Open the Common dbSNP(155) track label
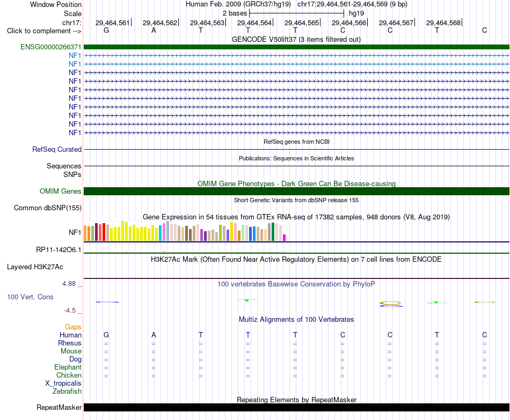 click(x=47, y=208)
